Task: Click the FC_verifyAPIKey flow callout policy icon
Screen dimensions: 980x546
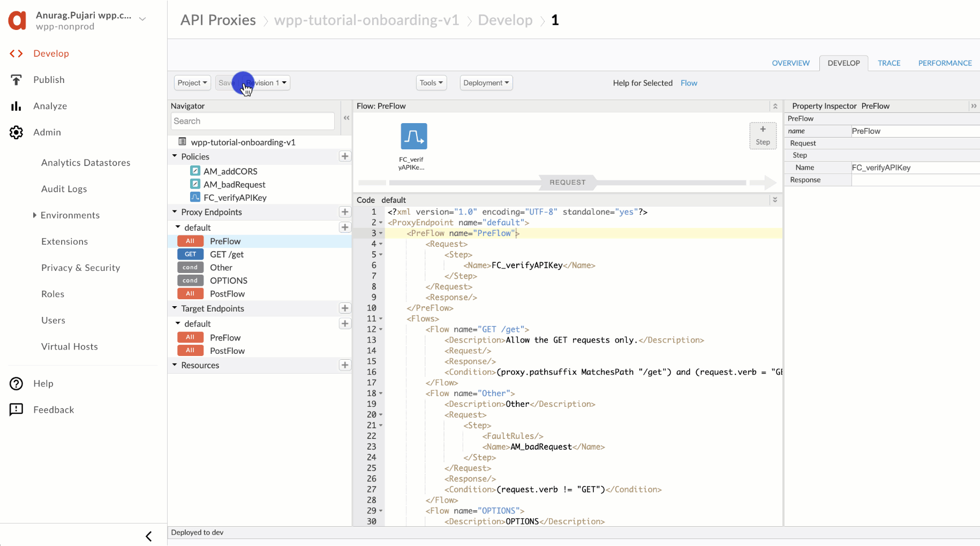Action: [x=413, y=136]
